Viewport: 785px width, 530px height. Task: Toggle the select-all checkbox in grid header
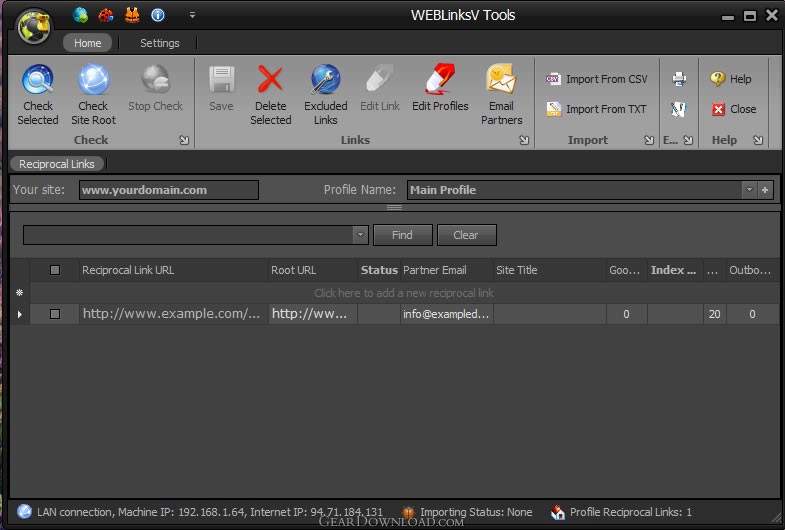55,270
